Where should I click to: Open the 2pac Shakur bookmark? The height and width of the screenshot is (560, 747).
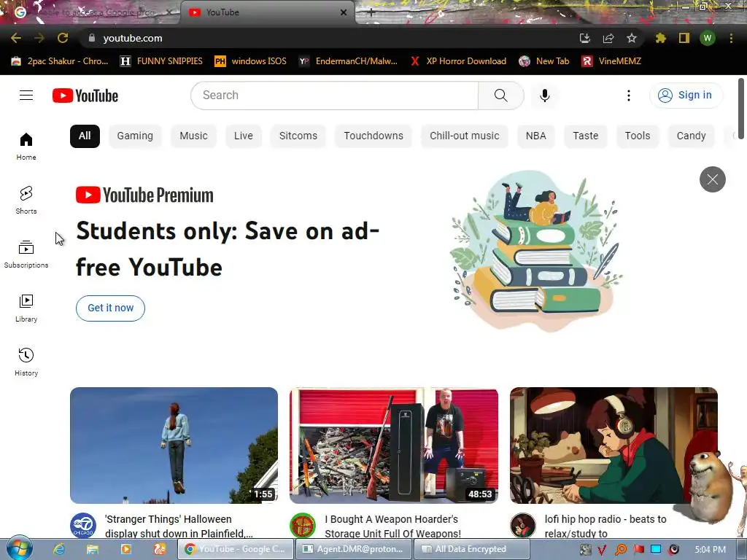click(x=60, y=61)
